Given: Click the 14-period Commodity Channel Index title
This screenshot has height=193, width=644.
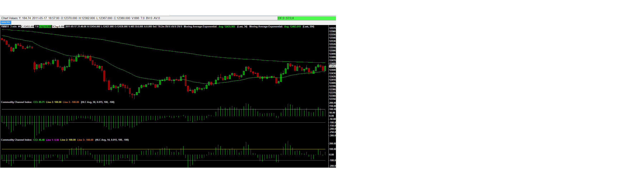Looking at the screenshot, I should click(16, 140).
